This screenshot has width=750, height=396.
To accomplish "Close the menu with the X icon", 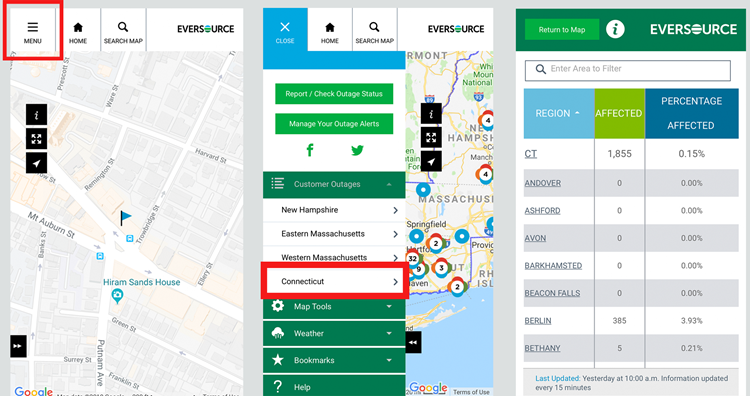I will pos(285,31).
